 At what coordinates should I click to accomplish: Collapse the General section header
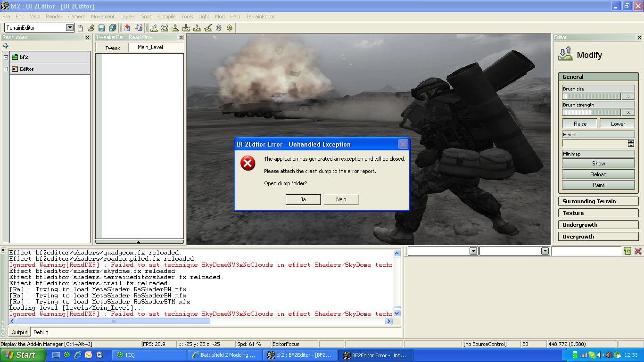598,76
